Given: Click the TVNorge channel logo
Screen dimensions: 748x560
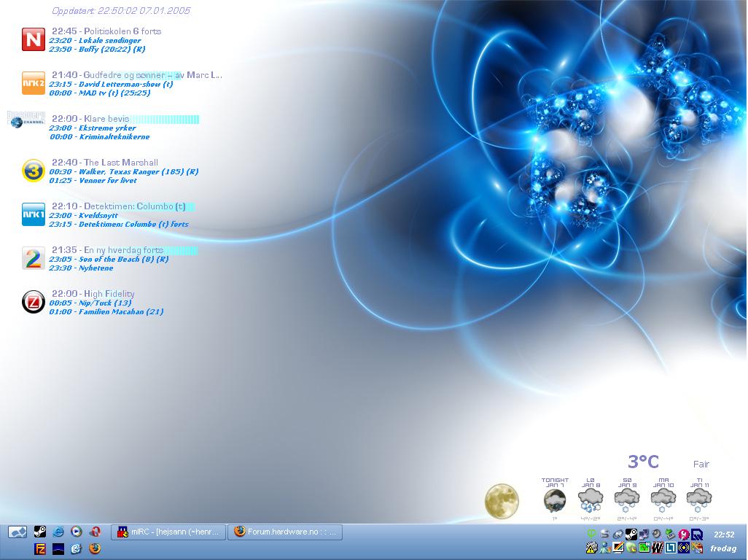Looking at the screenshot, I should [x=34, y=39].
